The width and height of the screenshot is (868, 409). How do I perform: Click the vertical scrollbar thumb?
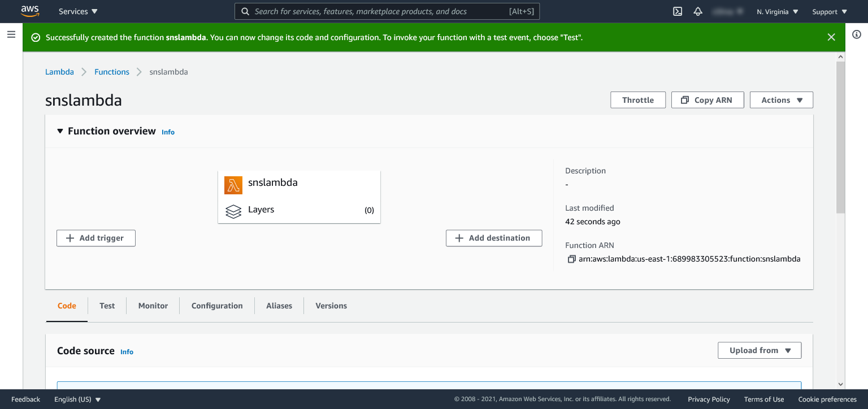click(x=840, y=137)
